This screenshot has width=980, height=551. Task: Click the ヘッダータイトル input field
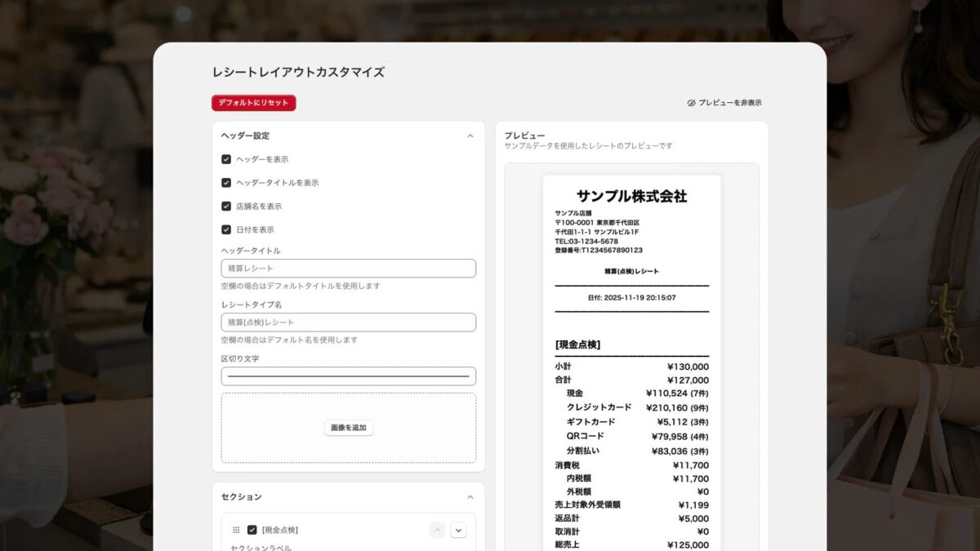pyautogui.click(x=347, y=268)
